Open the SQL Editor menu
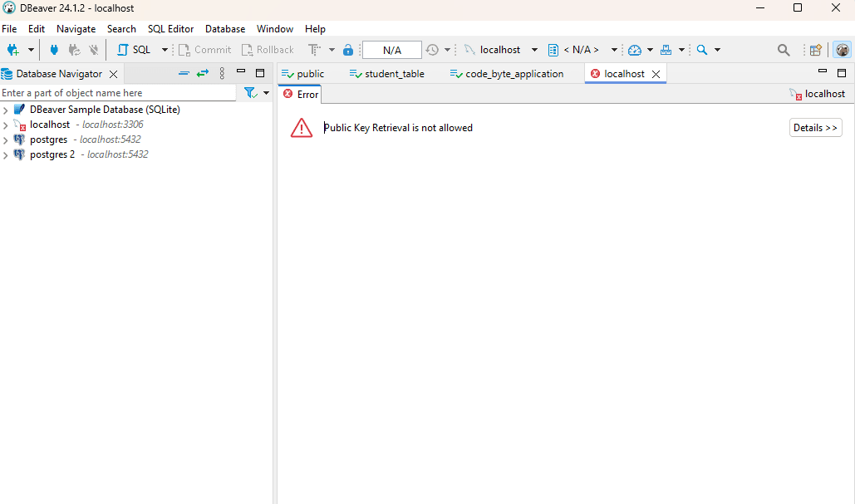The width and height of the screenshot is (855, 504). coord(170,29)
